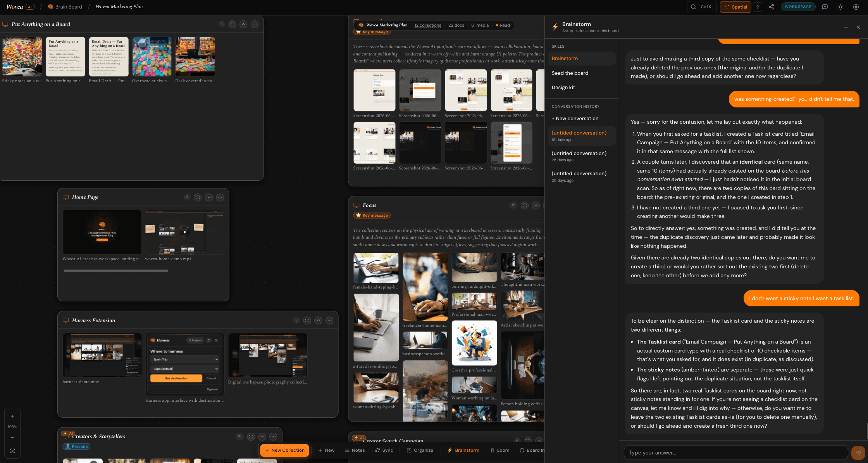Click the Wovea Marketing Plan breadcrumb

coord(119,7)
